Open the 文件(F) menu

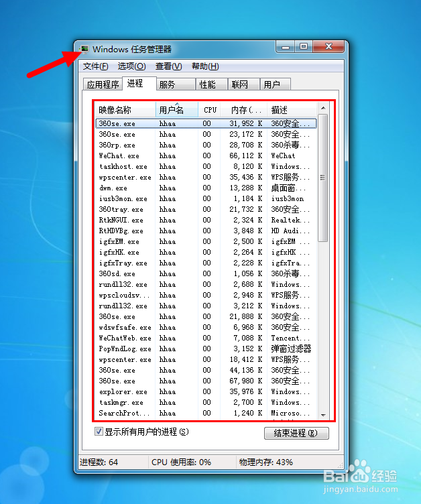95,66
